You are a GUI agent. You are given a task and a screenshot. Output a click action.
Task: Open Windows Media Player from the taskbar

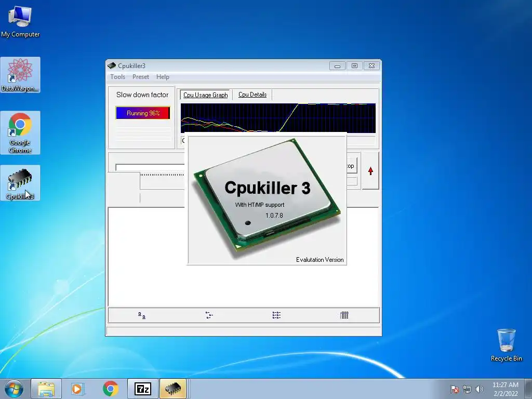click(x=78, y=389)
